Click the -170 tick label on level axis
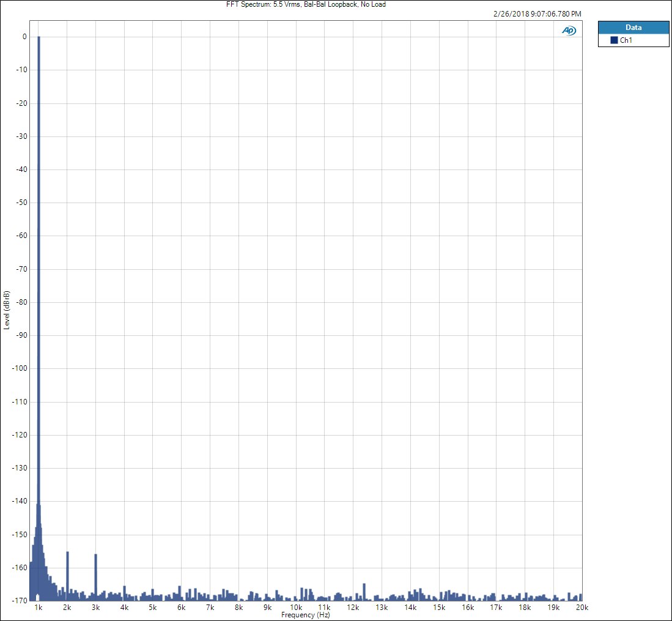The image size is (672, 621). (20, 600)
